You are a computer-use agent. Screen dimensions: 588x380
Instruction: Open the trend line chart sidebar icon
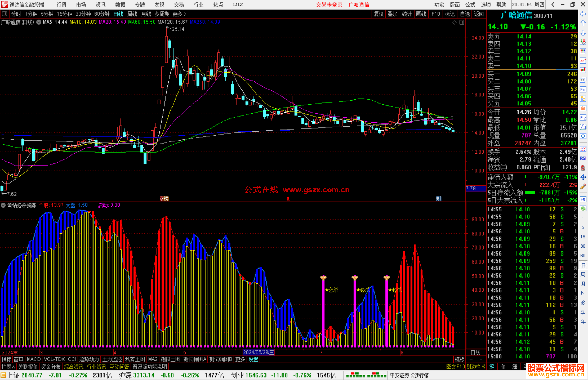pos(583,61)
